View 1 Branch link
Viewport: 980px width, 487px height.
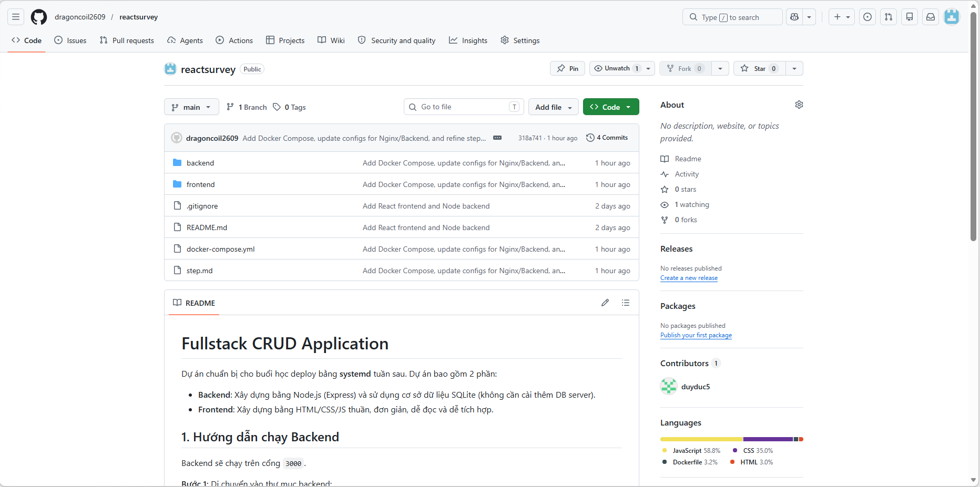247,107
